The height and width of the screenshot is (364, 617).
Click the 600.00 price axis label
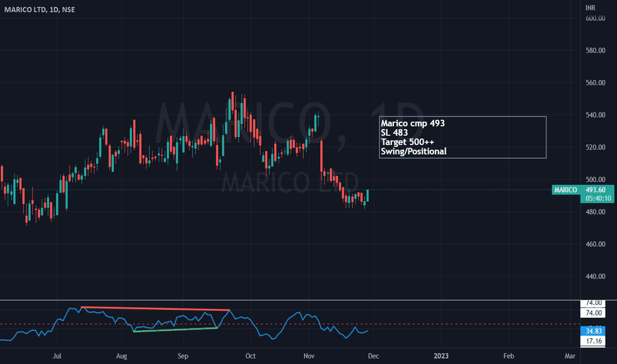point(595,18)
